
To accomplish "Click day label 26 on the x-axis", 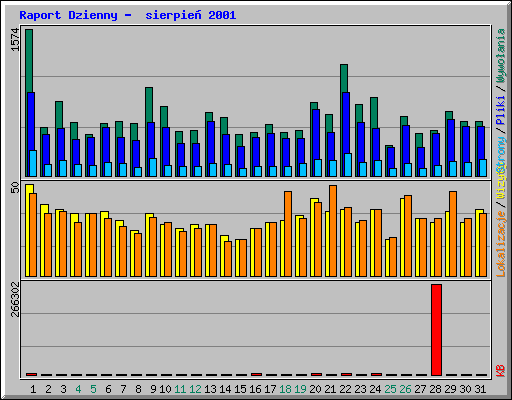I will coord(405,389).
